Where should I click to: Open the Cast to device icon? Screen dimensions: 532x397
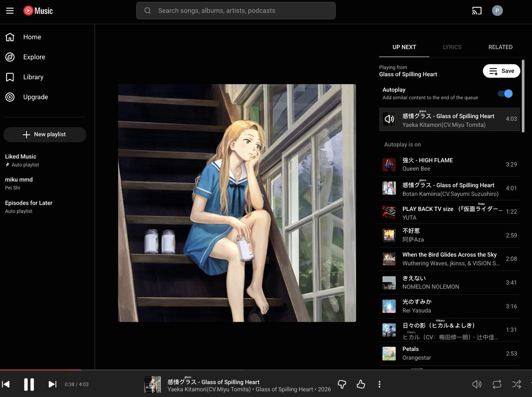tap(477, 11)
